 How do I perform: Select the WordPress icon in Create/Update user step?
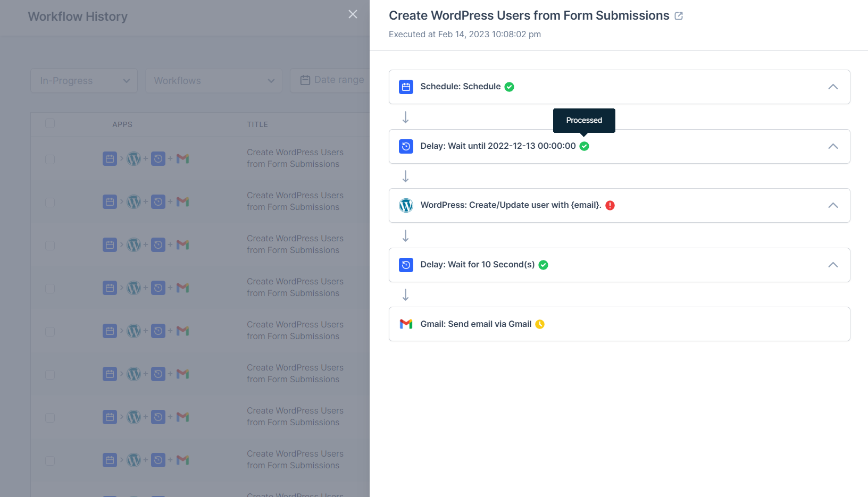[406, 205]
